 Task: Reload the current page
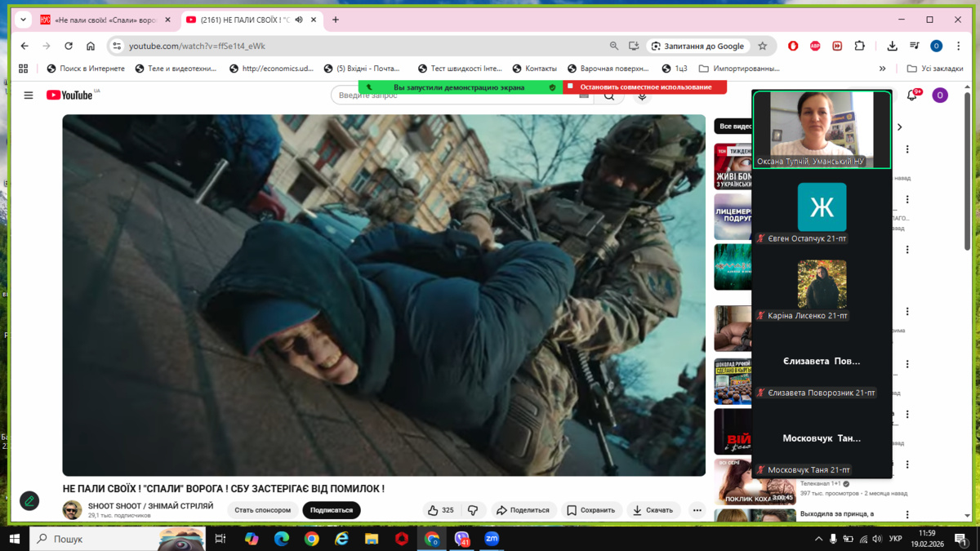click(x=69, y=46)
